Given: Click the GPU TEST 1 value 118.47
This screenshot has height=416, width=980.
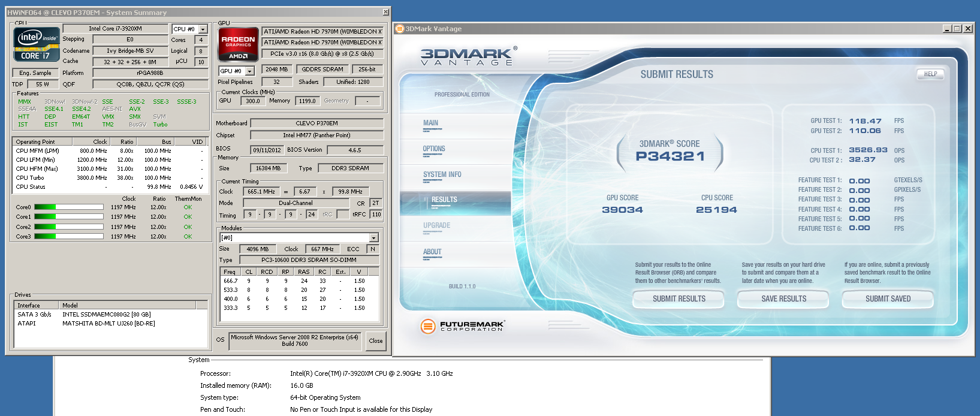Looking at the screenshot, I should click(x=865, y=121).
